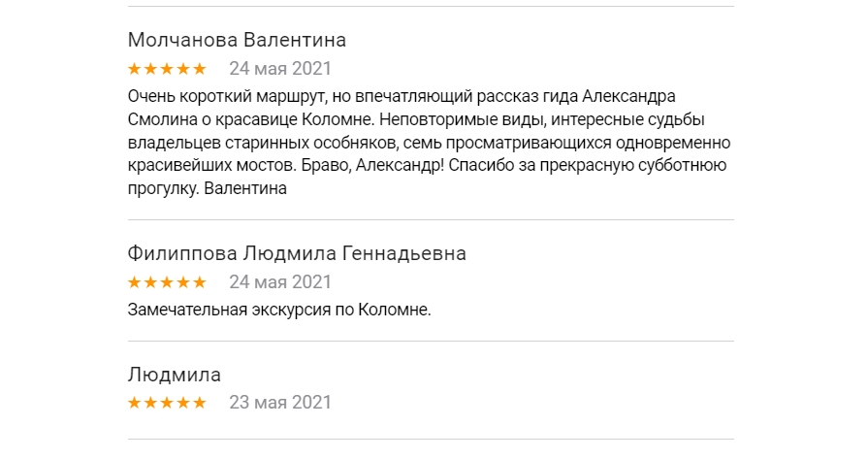Click third star in Молчанова Валентина's rating
Screen dimensions: 868x459
167,69
